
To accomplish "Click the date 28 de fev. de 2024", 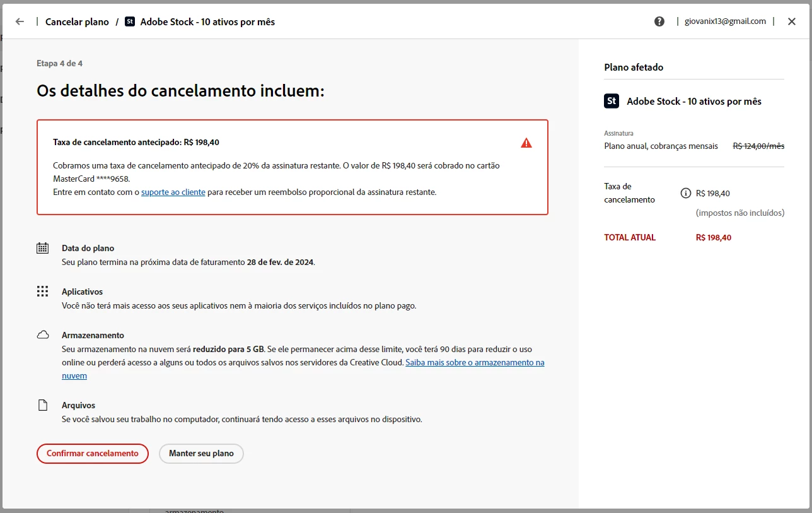I will coord(280,262).
